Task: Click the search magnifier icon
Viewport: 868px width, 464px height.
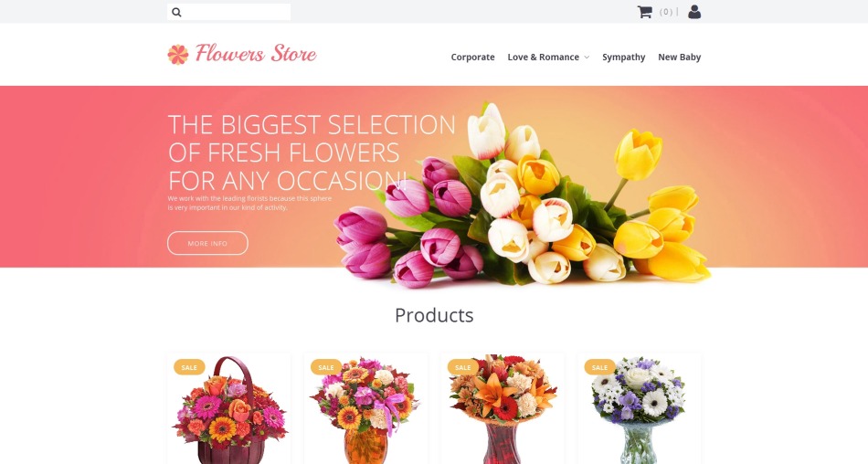Action: 176,12
